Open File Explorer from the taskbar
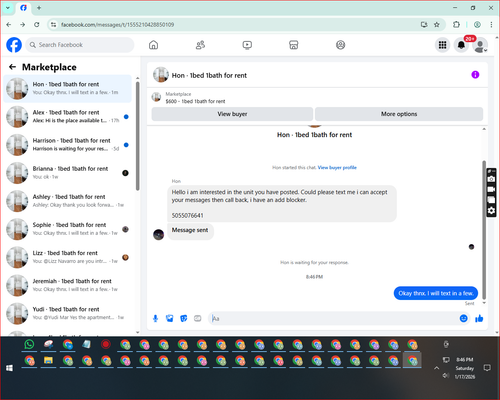The image size is (500, 400). pos(49,361)
